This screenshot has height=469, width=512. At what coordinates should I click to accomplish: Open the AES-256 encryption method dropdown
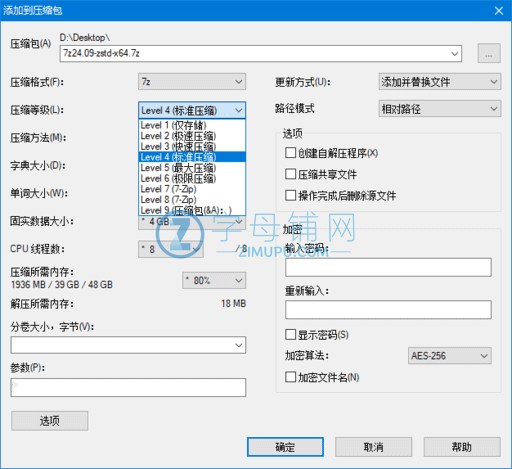(x=450, y=356)
